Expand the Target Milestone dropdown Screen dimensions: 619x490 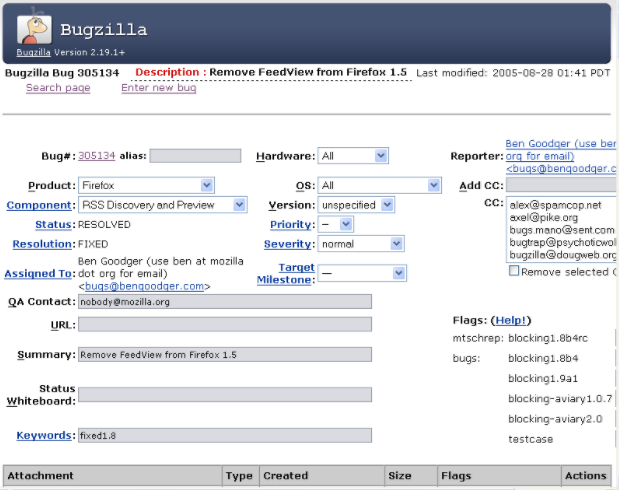point(362,273)
